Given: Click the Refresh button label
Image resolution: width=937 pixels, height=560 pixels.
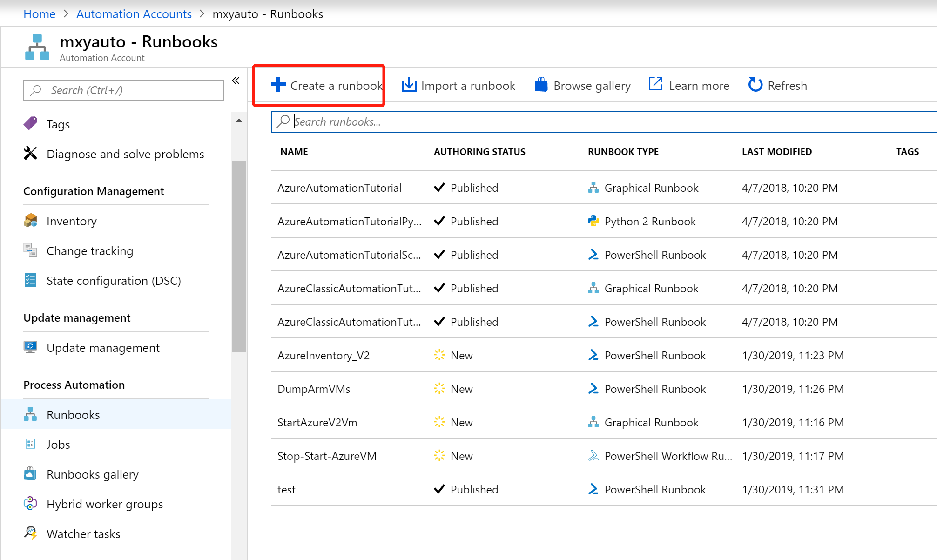Looking at the screenshot, I should [x=787, y=86].
